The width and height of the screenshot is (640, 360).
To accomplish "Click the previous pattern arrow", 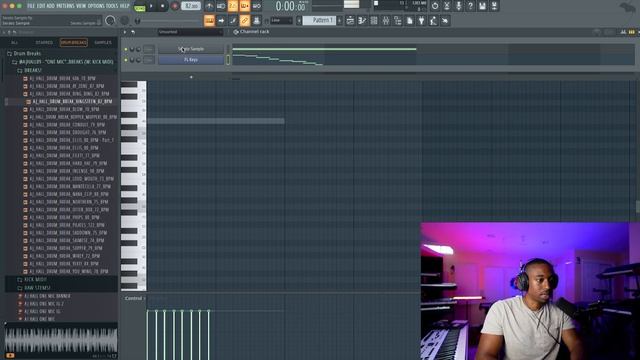I will (x=299, y=20).
